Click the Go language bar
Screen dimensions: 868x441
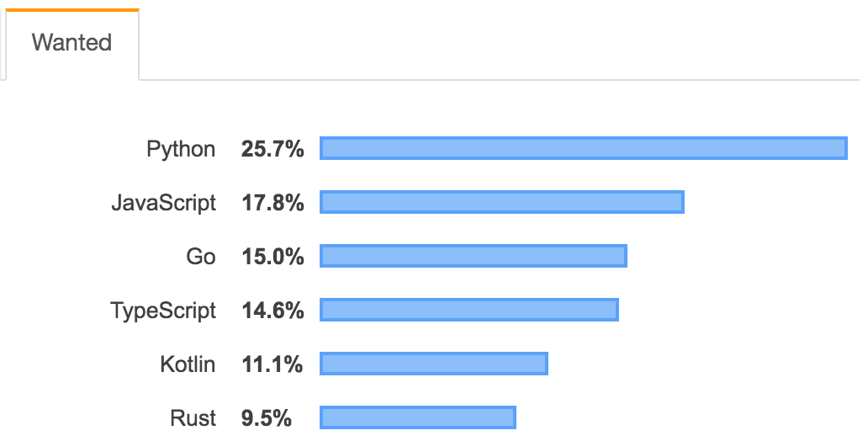[474, 256]
